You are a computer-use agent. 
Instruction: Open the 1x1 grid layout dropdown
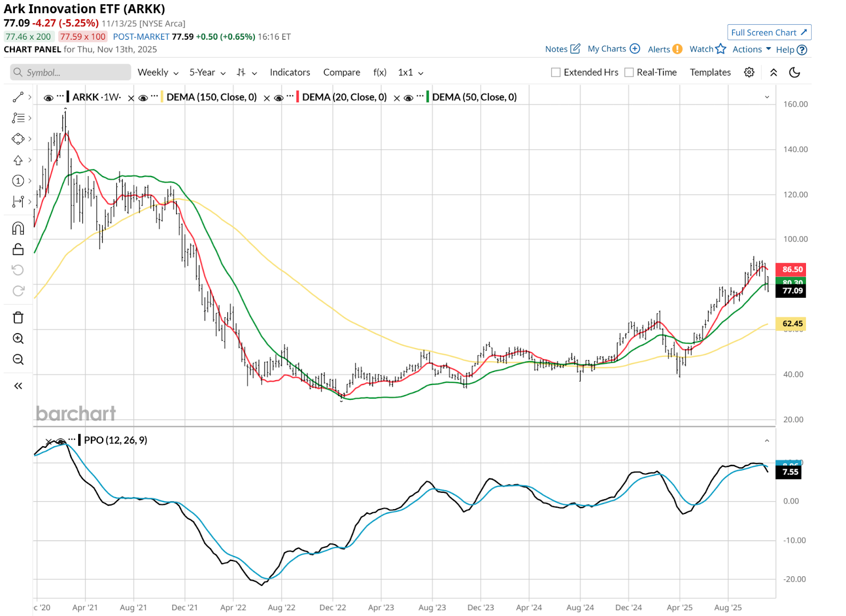(x=411, y=72)
